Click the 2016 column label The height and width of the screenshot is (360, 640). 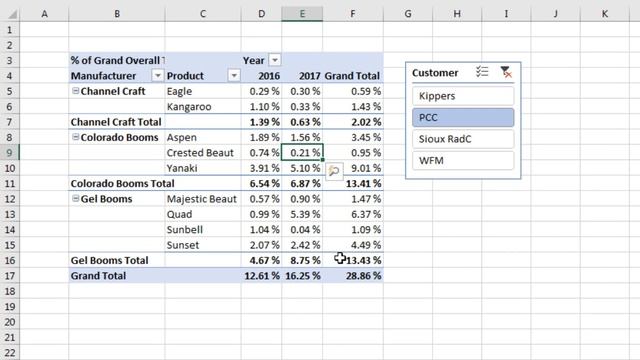(x=261, y=76)
